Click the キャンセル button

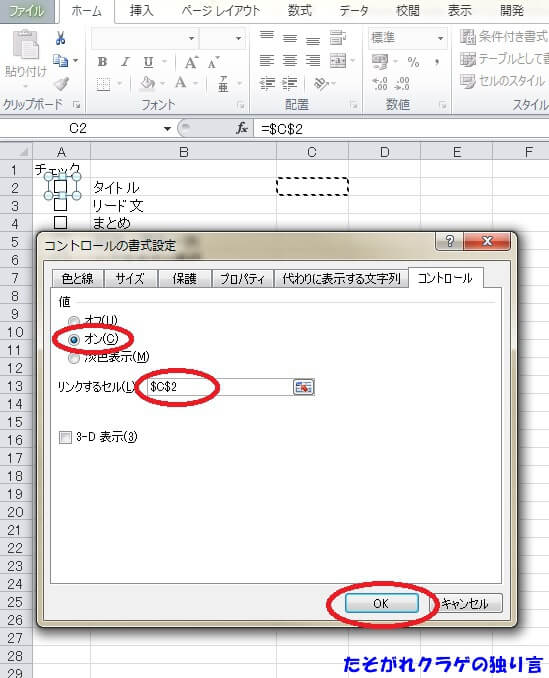point(464,603)
